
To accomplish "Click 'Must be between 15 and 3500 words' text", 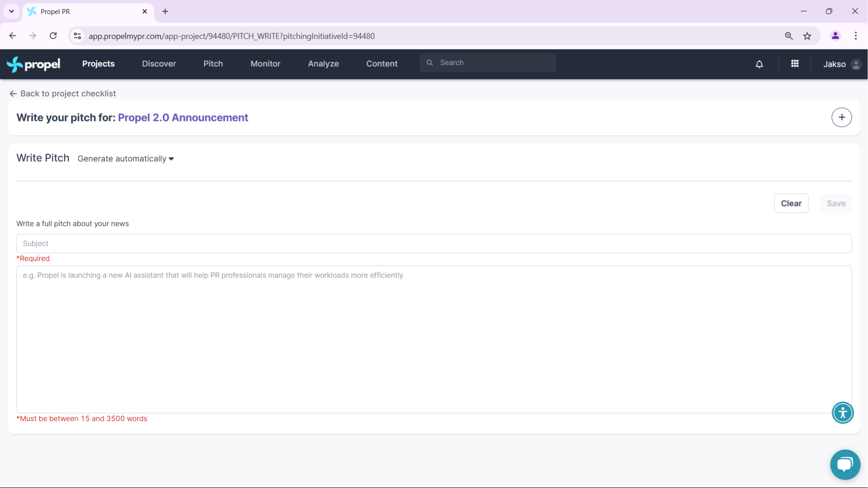I will point(82,418).
